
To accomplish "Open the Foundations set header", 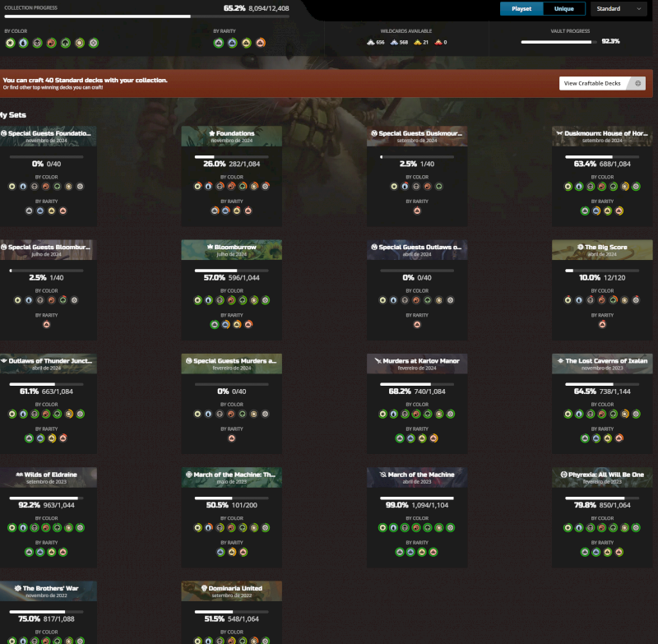I will 232,136.
